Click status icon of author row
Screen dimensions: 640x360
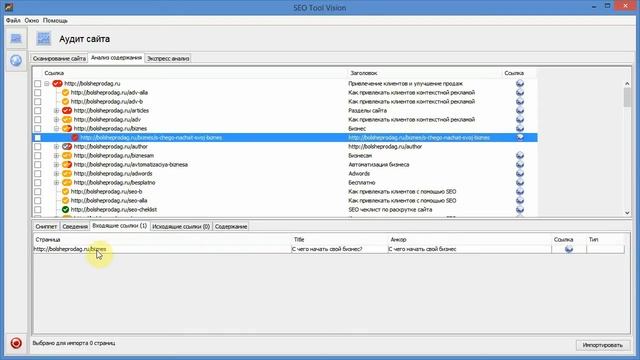(67, 147)
